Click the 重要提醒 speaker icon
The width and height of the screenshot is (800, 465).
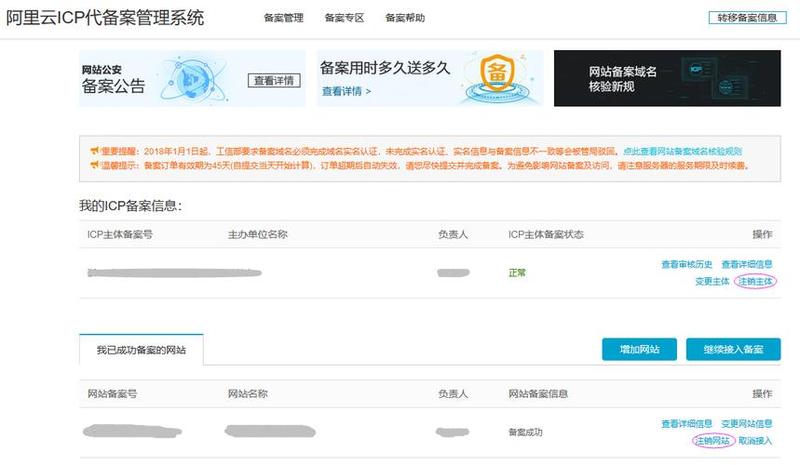(x=94, y=151)
